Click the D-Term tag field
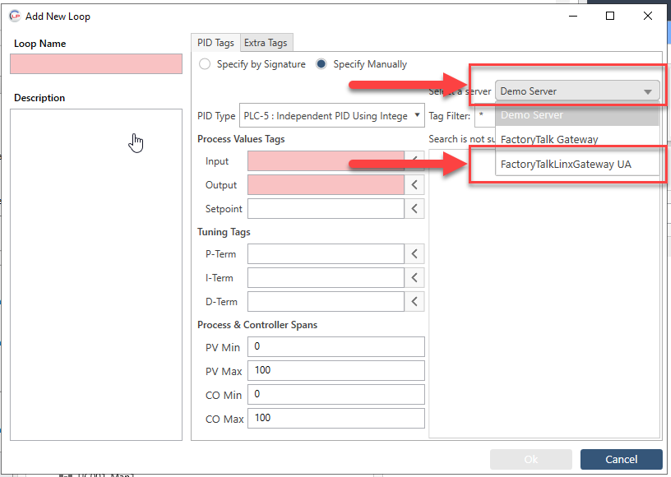The image size is (671, 477). pos(326,302)
